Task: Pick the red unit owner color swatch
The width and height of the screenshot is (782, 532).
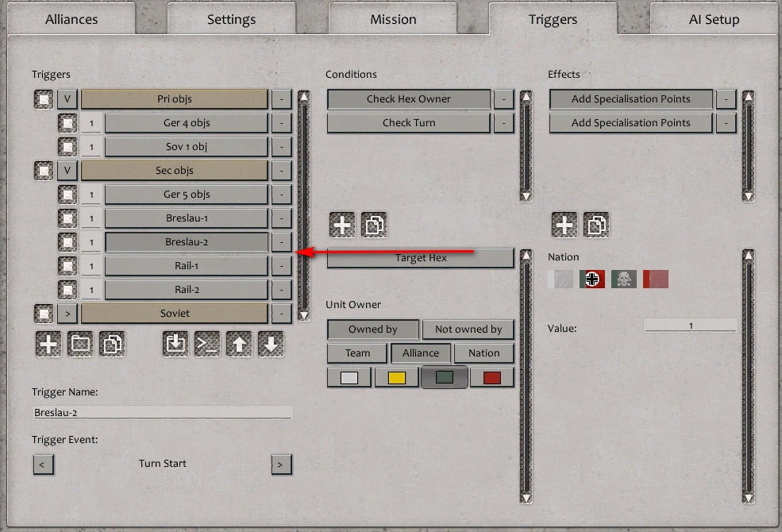Action: point(491,376)
